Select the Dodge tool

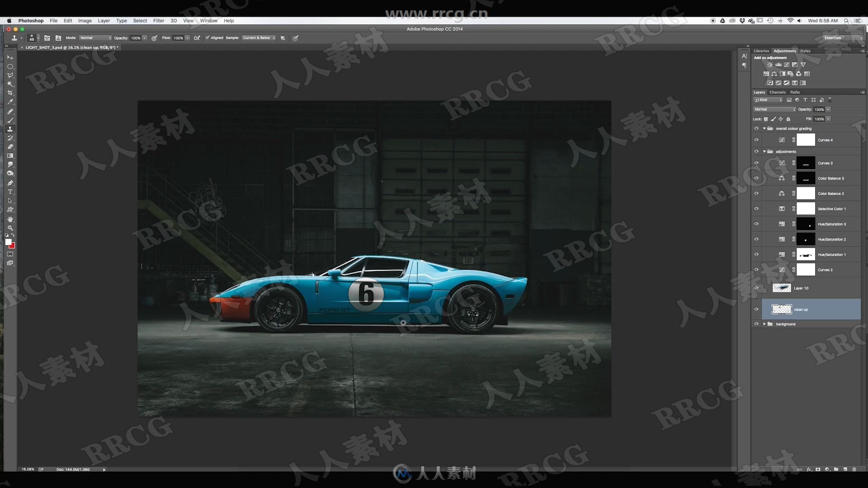point(10,174)
